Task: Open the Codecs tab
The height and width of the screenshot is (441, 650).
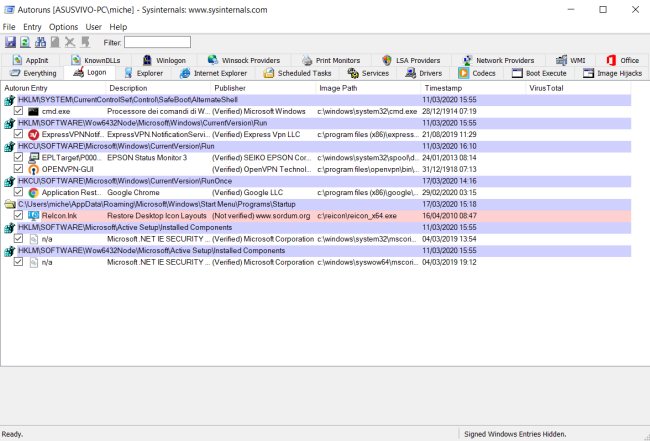Action: coord(477,73)
